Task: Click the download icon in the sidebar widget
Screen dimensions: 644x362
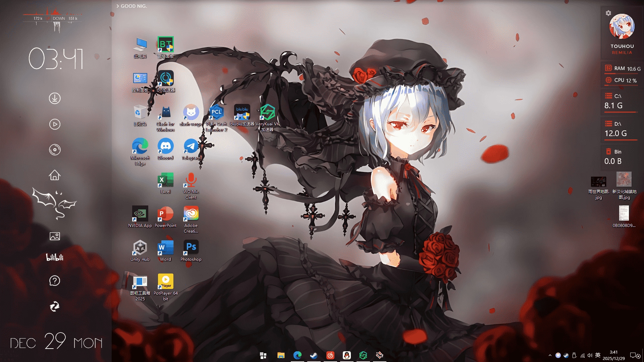Action: pyautogui.click(x=55, y=98)
